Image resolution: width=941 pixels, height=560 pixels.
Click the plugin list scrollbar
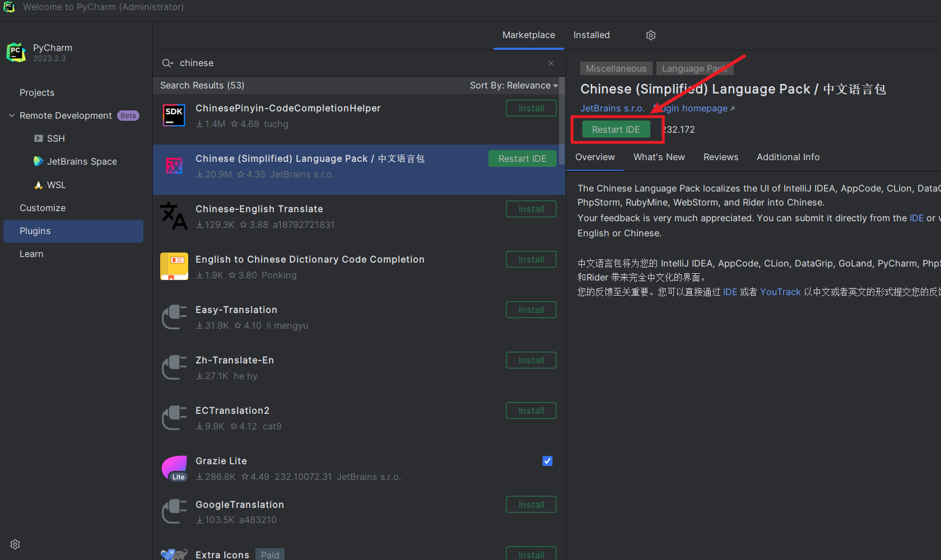coord(562,120)
